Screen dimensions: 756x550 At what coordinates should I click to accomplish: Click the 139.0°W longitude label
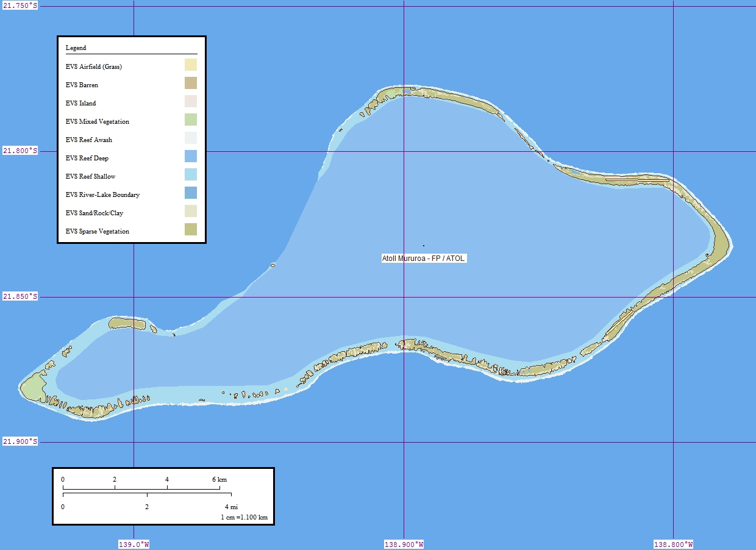click(x=134, y=545)
